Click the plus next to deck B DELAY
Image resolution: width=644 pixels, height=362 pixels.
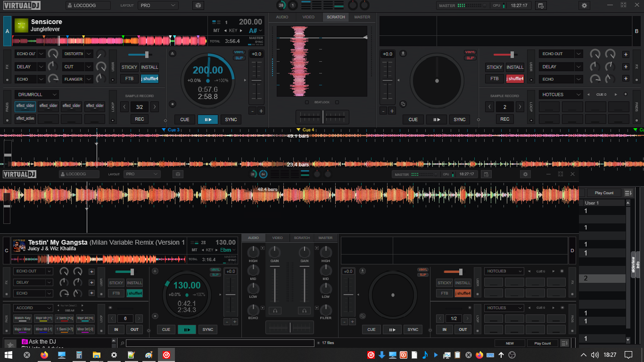tap(626, 66)
